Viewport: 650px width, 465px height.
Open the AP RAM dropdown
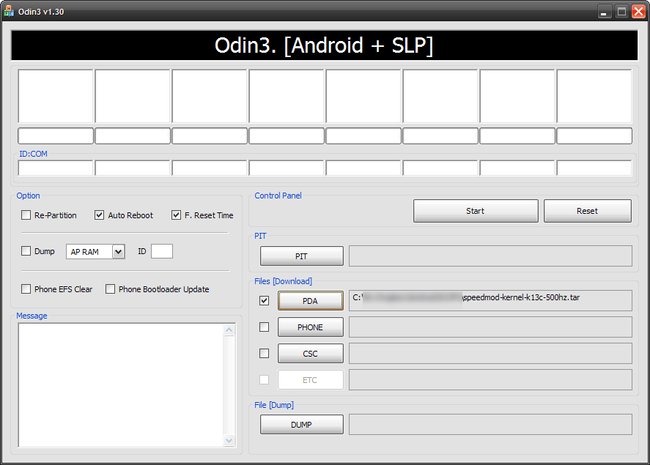coord(118,252)
